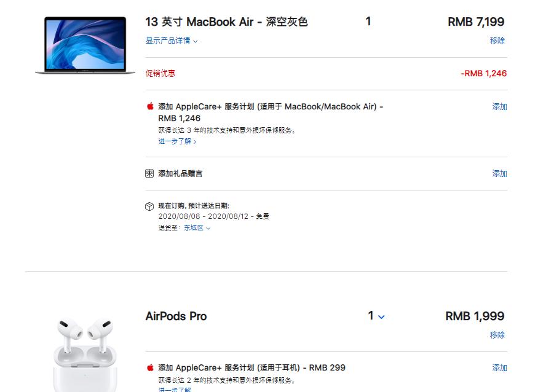The width and height of the screenshot is (559, 392).
Task: Click the gift box icon next to 礼品赠言
Action: (x=149, y=173)
